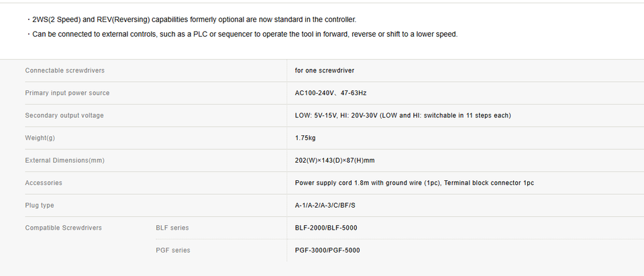644x276 pixels.
Task: Click the BLF series sub-label
Action: pos(172,228)
